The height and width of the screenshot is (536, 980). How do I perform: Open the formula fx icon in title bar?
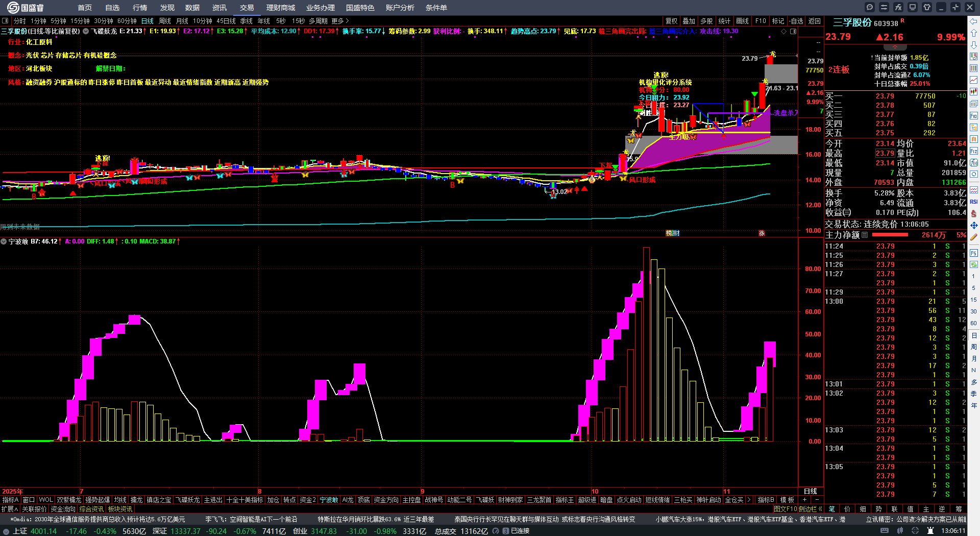tap(898, 7)
